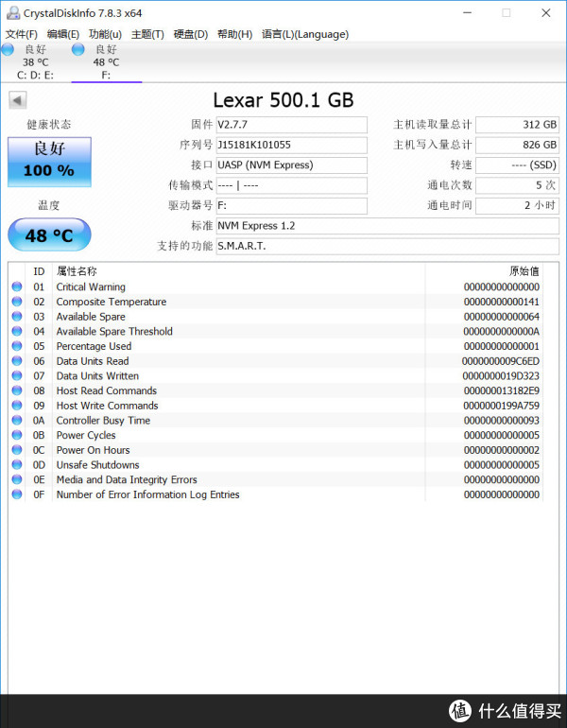
Task: Click health orb of F: disk
Action: pyautogui.click(x=77, y=49)
